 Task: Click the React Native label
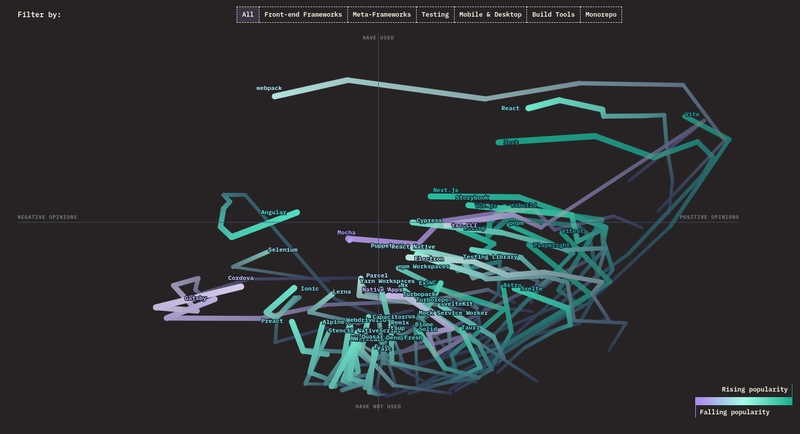click(413, 247)
